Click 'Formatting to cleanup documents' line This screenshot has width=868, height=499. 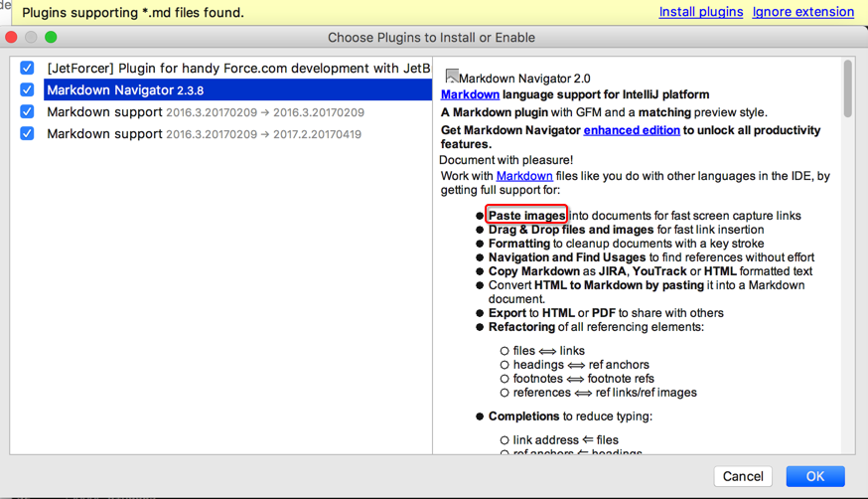626,244
